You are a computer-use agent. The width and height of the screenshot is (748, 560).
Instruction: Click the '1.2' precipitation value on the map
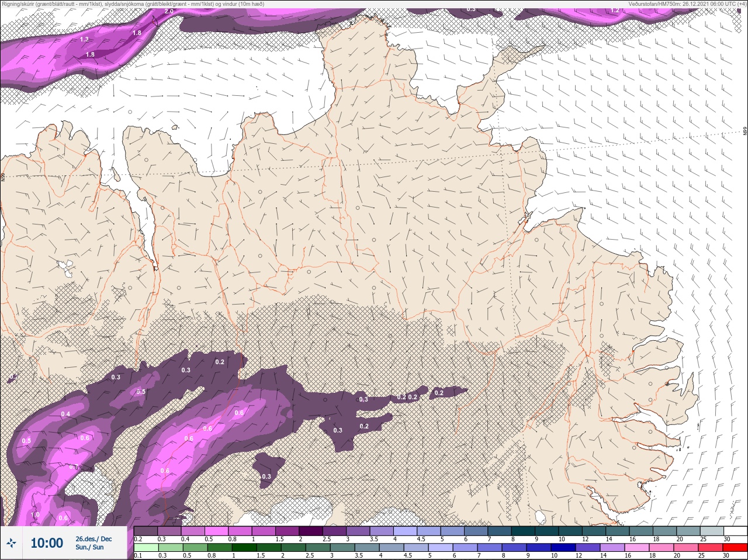(x=615, y=11)
